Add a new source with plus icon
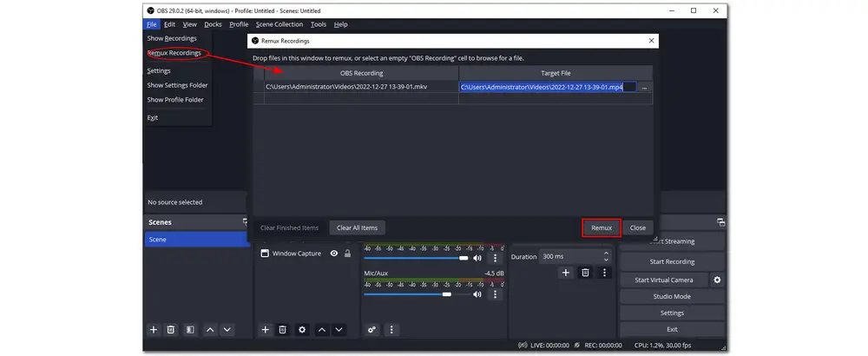This screenshot has height=356, width=868. [x=266, y=330]
